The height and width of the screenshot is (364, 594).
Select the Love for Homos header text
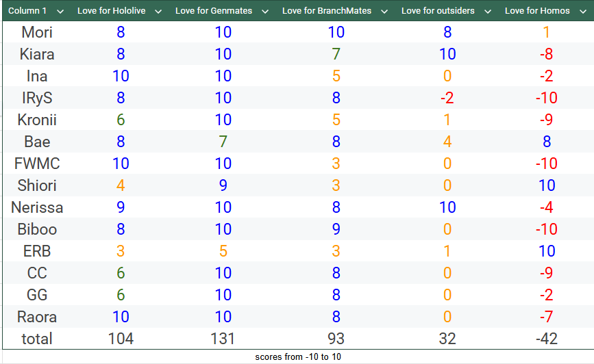point(537,10)
